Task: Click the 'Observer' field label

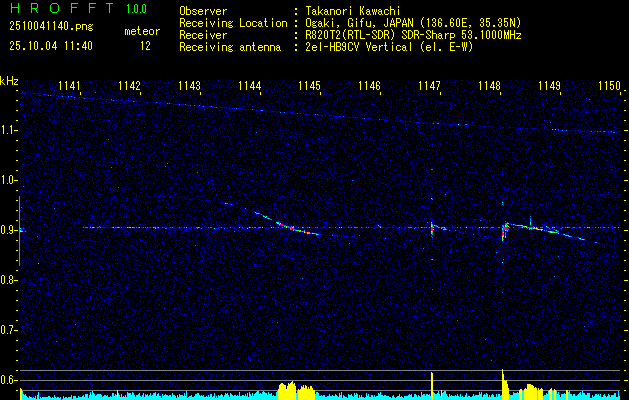Action: click(x=203, y=11)
